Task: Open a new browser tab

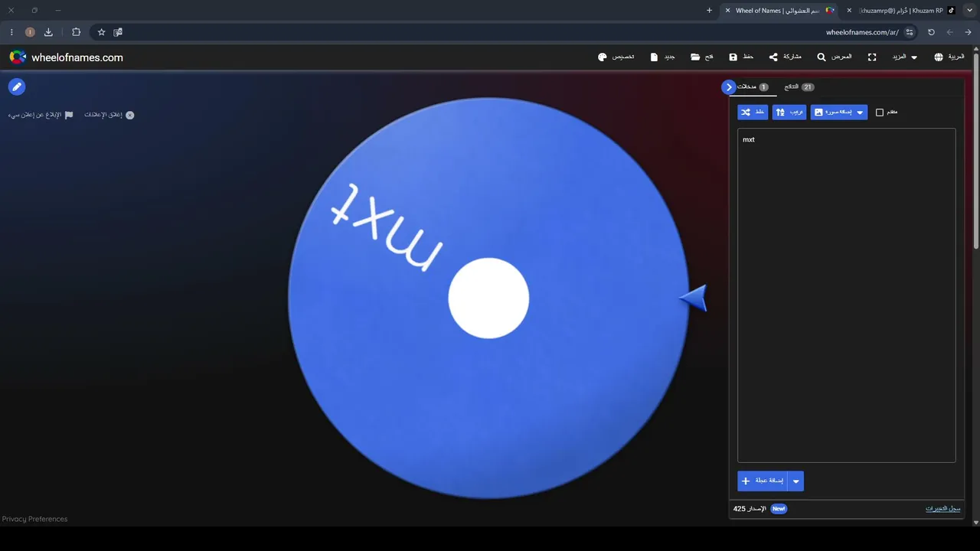Action: [709, 11]
